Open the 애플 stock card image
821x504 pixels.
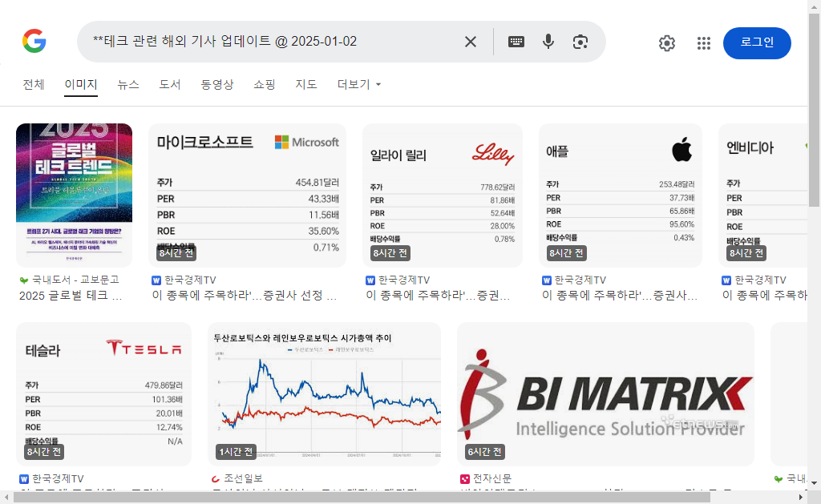[620, 196]
